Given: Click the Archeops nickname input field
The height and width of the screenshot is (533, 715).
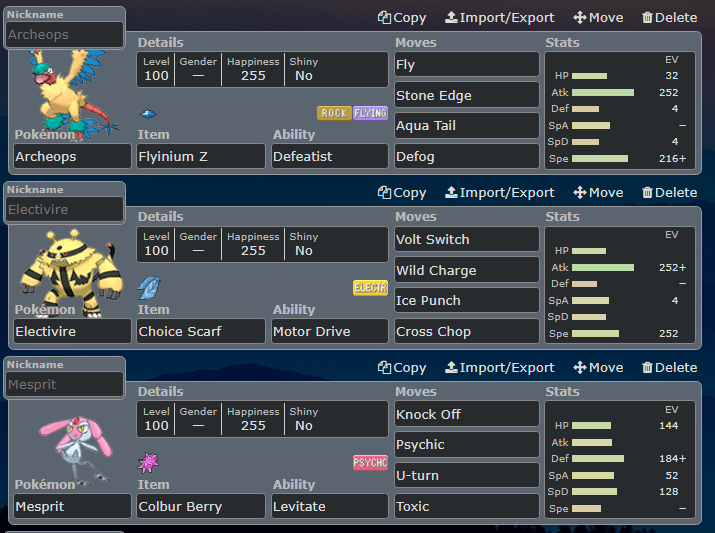Looking at the screenshot, I should click(65, 35).
